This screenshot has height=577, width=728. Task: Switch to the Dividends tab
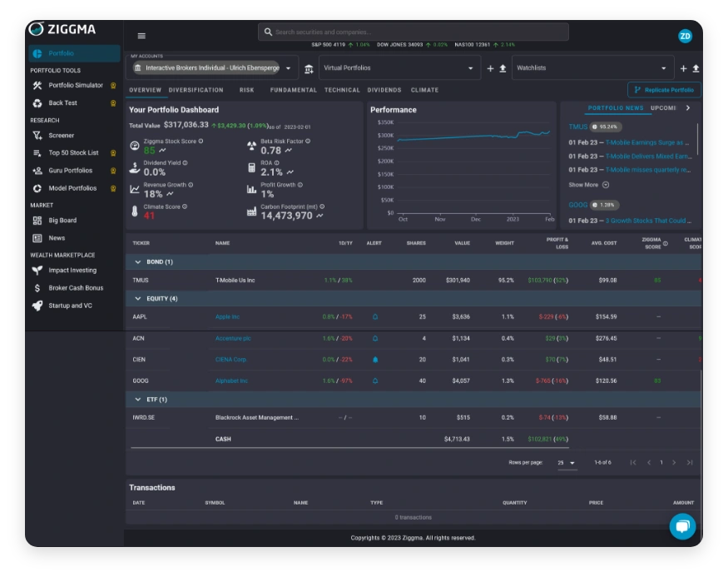coord(384,90)
